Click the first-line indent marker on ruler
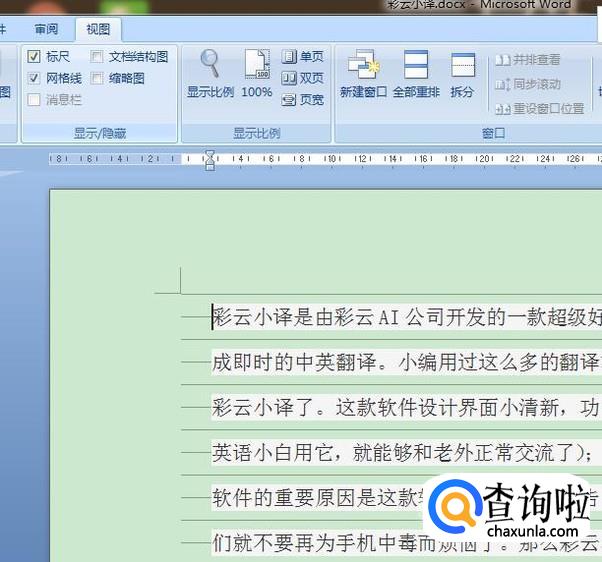Viewport: 602px width, 562px height. pos(210,154)
